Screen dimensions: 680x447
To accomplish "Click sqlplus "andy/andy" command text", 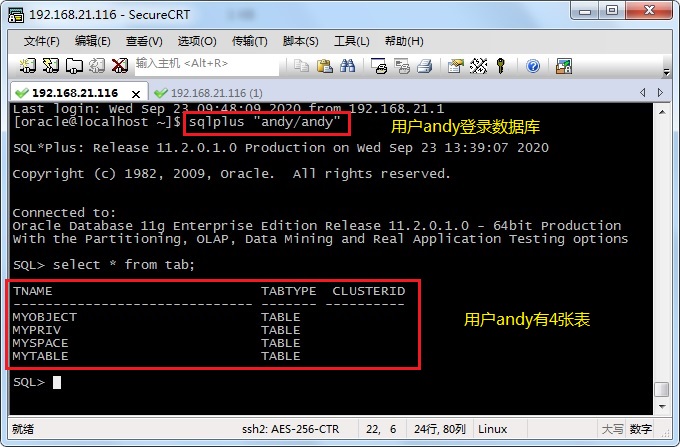I will tap(265, 122).
